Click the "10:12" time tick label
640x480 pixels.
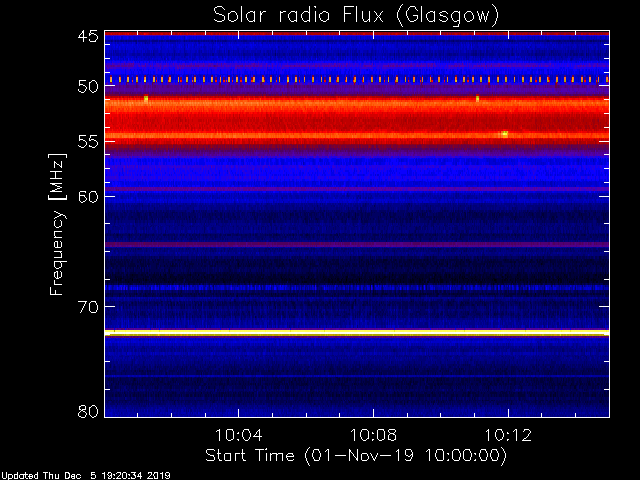(508, 435)
